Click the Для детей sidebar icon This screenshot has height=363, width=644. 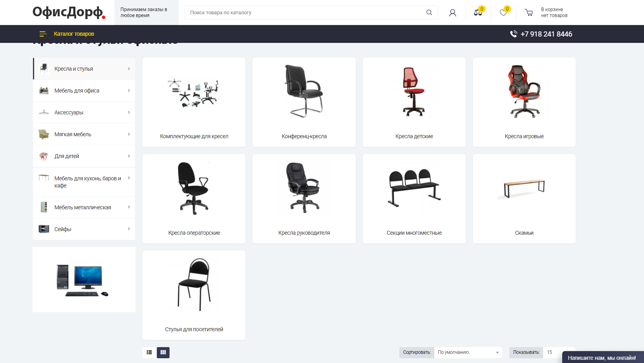coord(44,156)
